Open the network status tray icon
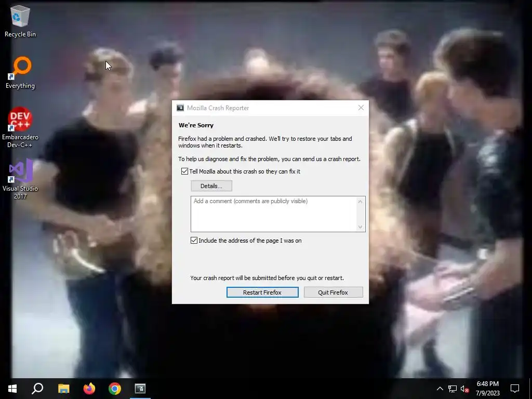Viewport: 532px width, 399px height. coord(453,389)
